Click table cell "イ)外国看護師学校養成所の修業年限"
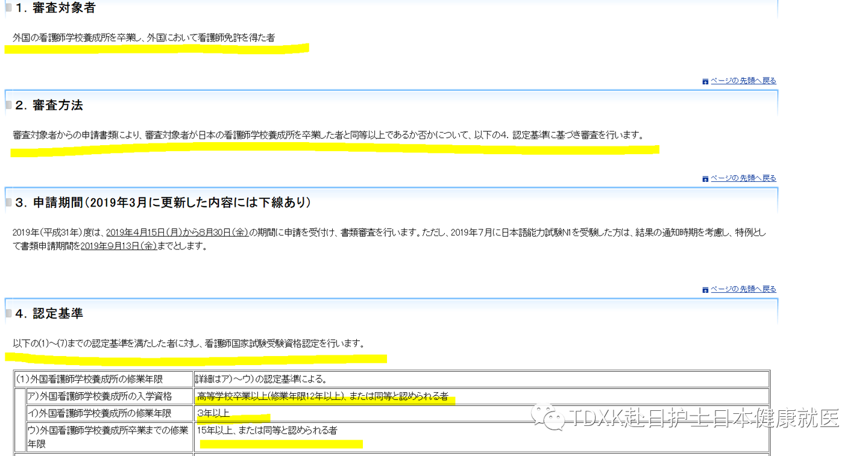 tap(110, 413)
